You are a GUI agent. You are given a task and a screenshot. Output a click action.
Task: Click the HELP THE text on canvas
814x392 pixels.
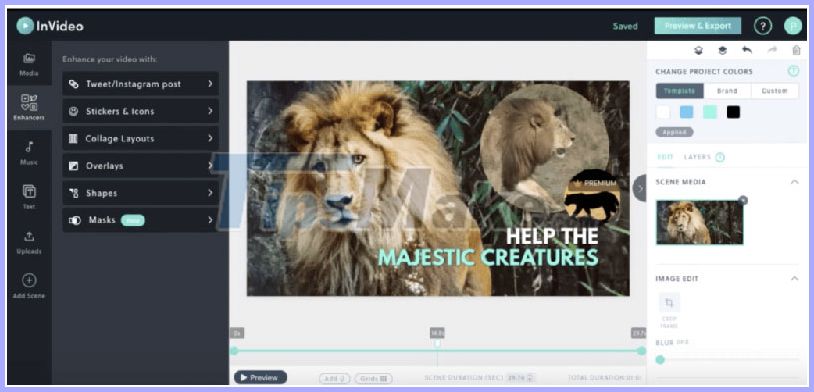[552, 236]
